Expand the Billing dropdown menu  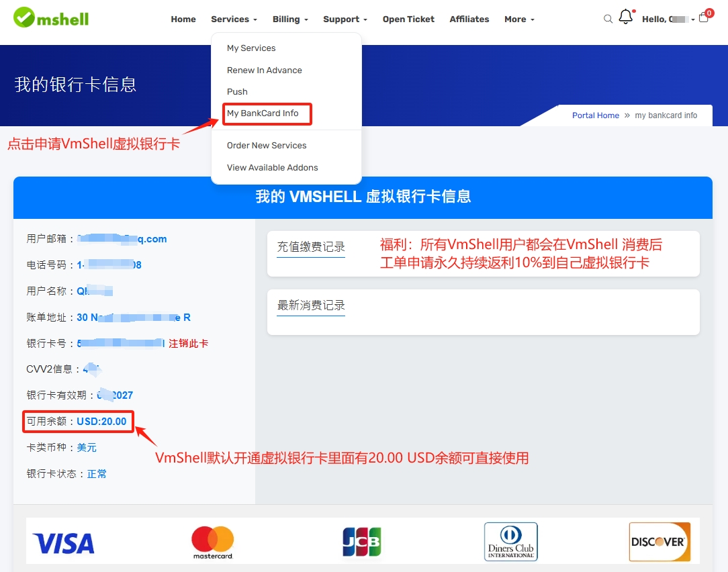pos(290,19)
